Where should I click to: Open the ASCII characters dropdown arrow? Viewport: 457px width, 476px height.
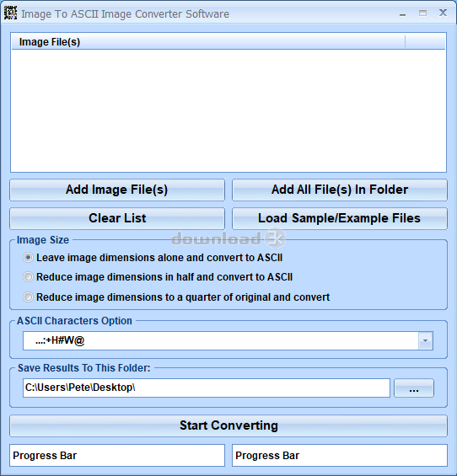(x=426, y=340)
